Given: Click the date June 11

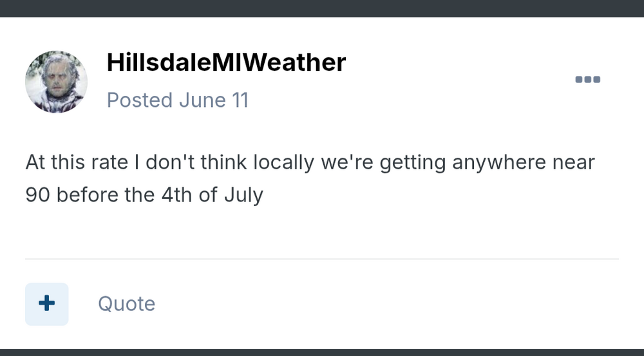Looking at the screenshot, I should 214,100.
